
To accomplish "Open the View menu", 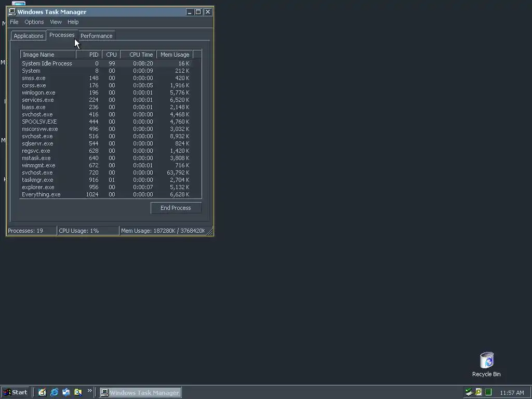I will 56,22.
